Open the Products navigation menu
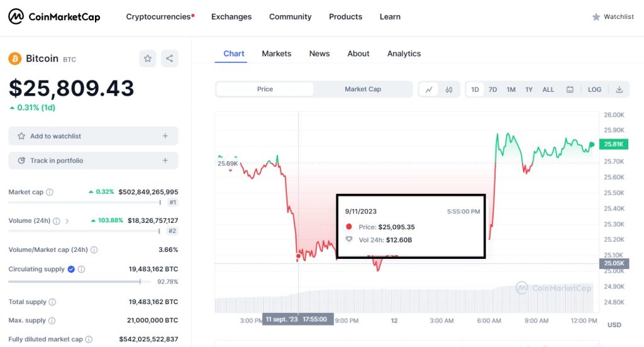The image size is (644, 347). point(345,17)
